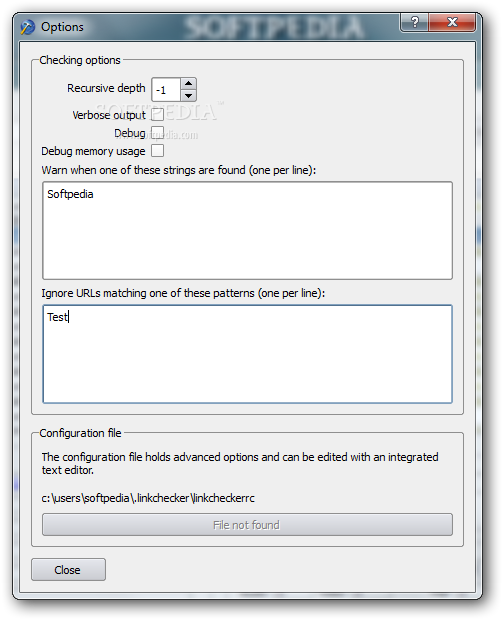Click the config path c:\users\softpedia\.linkchecker\linkcheckerrc
Screen dimensions: 503x620
(x=148, y=498)
